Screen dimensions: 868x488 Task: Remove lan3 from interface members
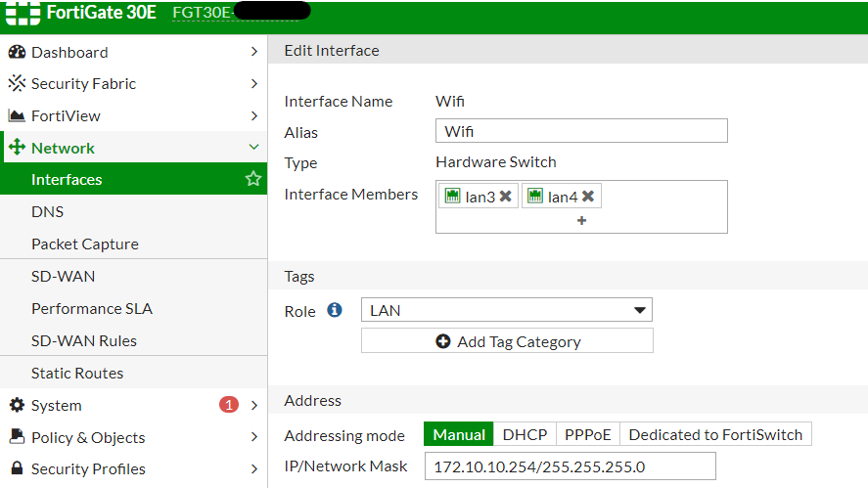click(x=505, y=197)
